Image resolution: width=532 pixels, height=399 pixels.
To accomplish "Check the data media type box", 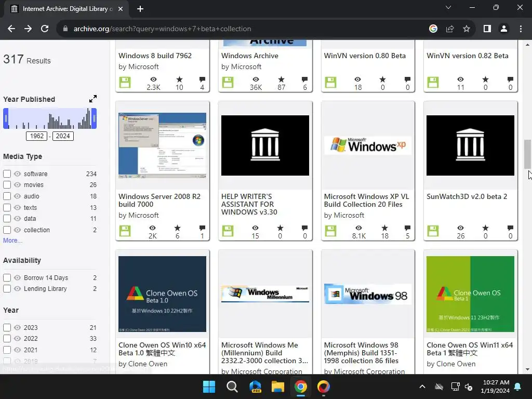I will (x=7, y=219).
